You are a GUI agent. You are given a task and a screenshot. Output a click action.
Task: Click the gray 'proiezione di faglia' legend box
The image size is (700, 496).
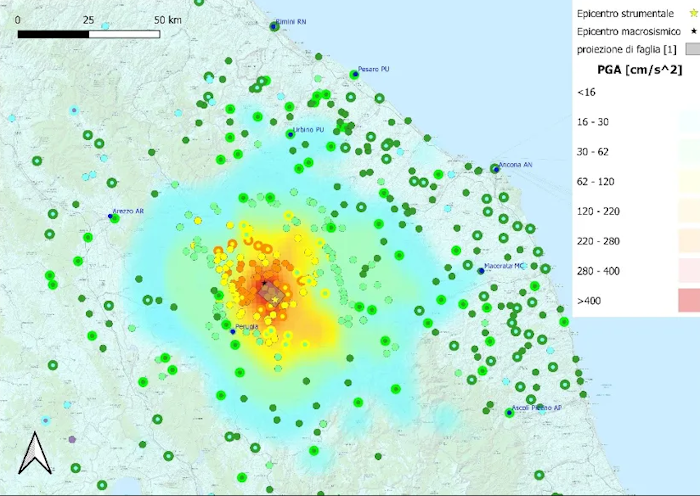point(688,49)
